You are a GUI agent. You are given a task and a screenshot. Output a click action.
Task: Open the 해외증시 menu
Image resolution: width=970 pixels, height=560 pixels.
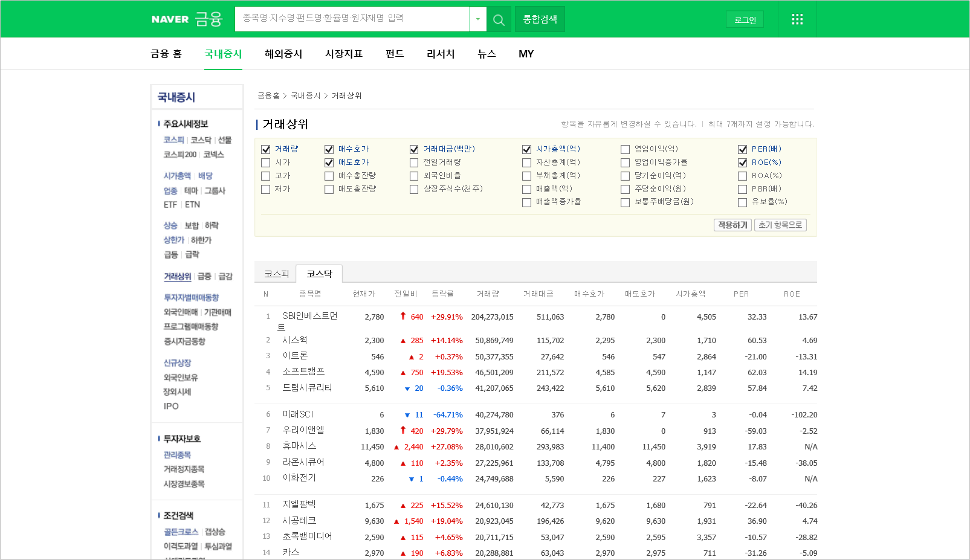(x=283, y=54)
